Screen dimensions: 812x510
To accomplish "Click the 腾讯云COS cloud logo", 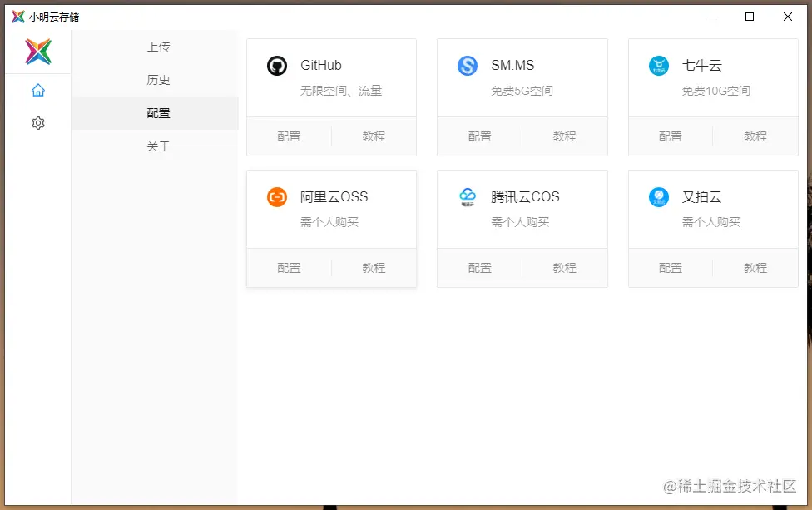I will (468, 197).
